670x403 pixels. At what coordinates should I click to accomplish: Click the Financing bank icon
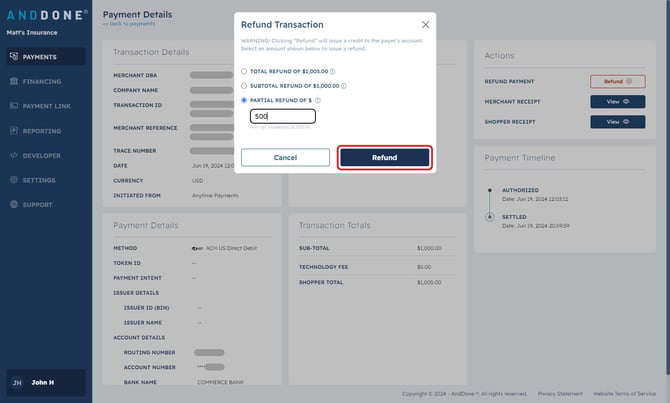click(14, 81)
